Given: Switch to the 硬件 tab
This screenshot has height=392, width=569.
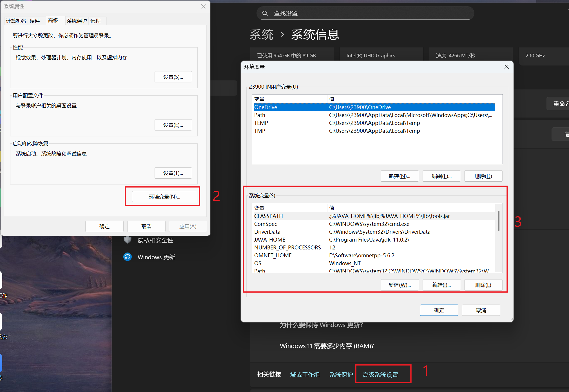Looking at the screenshot, I should click(35, 21).
